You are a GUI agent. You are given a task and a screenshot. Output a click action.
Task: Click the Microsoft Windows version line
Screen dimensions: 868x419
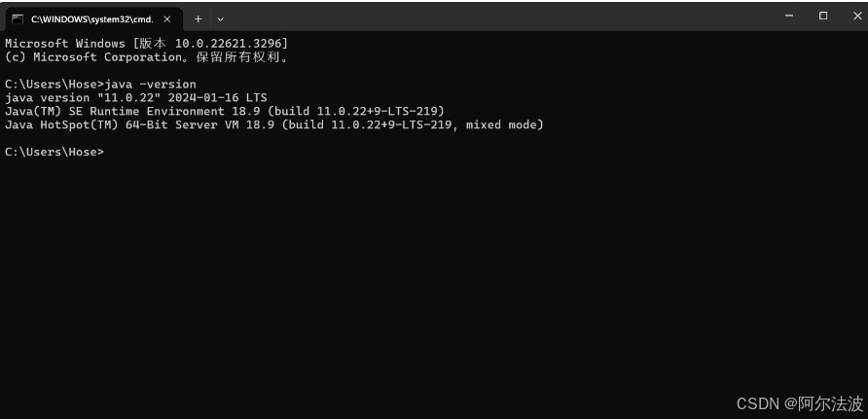coord(146,44)
